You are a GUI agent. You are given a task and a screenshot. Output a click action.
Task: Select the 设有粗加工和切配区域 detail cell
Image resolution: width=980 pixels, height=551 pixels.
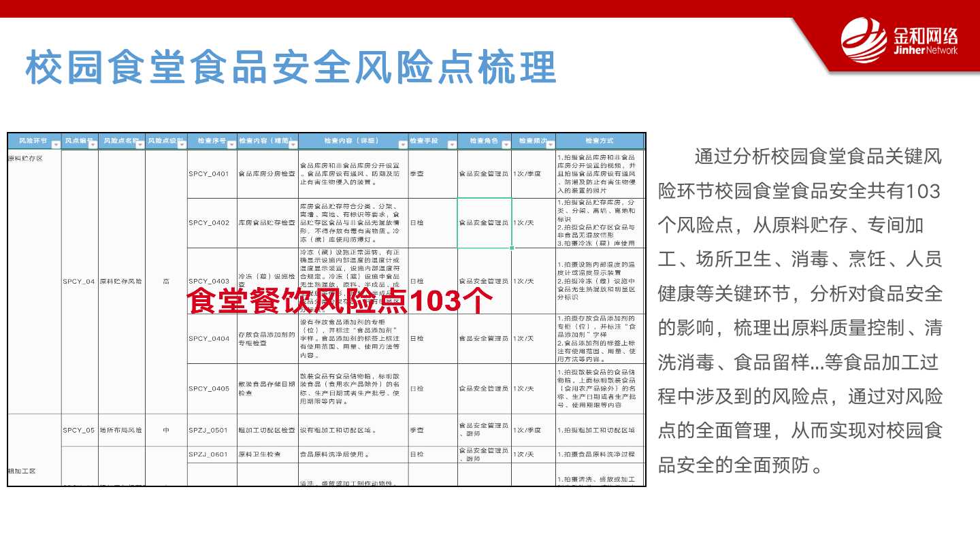click(353, 430)
